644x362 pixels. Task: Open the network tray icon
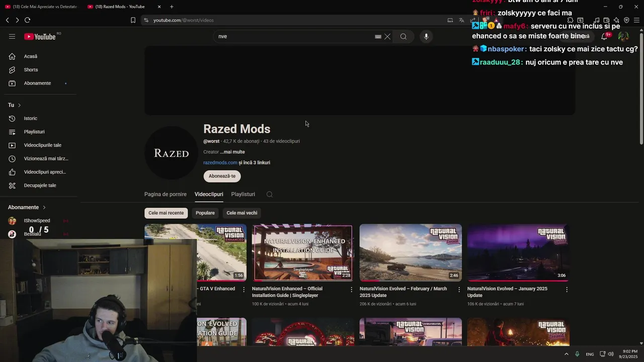603,354
